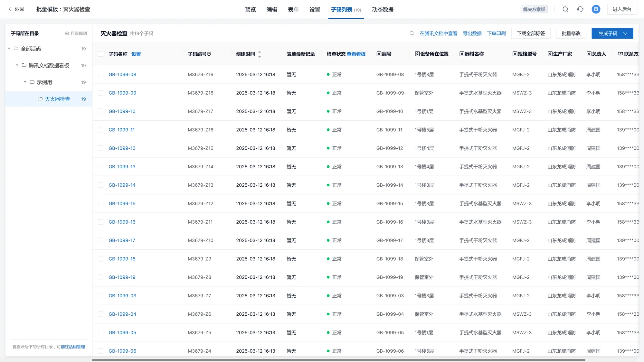Click 正常 status in row GB-1099-16
The image size is (644, 362).
336,222
